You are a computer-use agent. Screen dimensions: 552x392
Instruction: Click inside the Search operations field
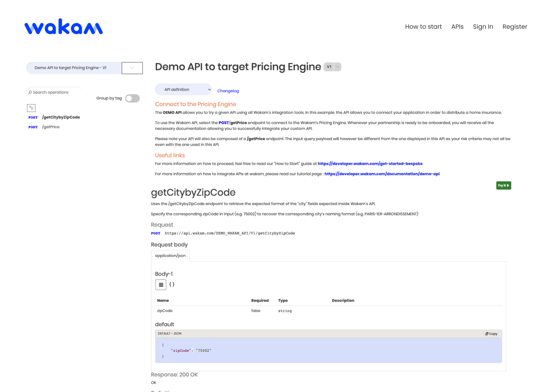[55, 92]
